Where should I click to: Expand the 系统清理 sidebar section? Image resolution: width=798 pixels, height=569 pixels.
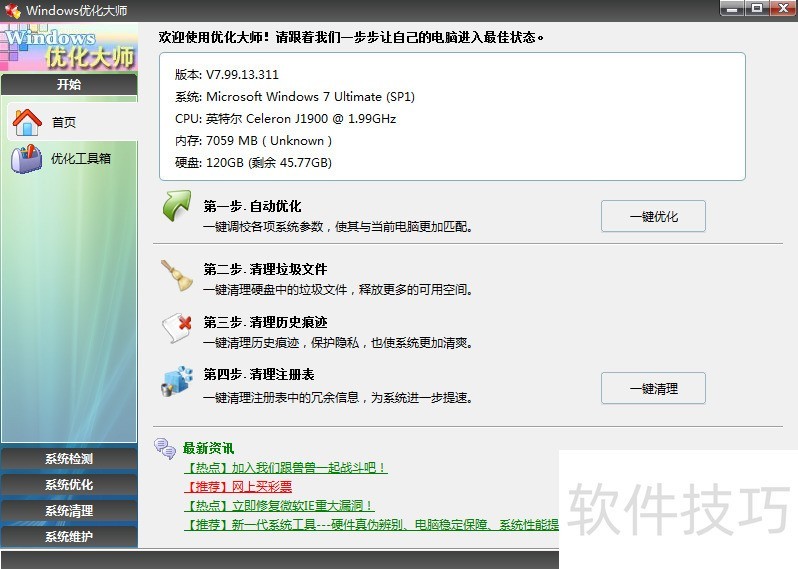click(x=69, y=510)
